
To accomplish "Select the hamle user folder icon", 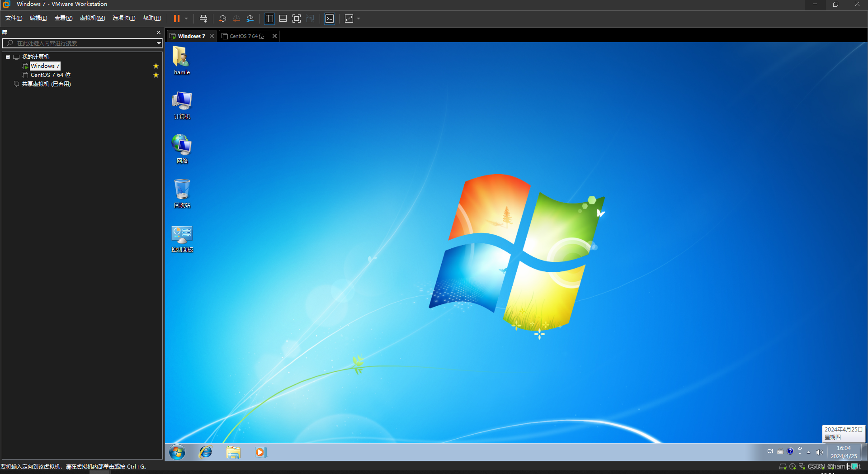I will pyautogui.click(x=182, y=60).
